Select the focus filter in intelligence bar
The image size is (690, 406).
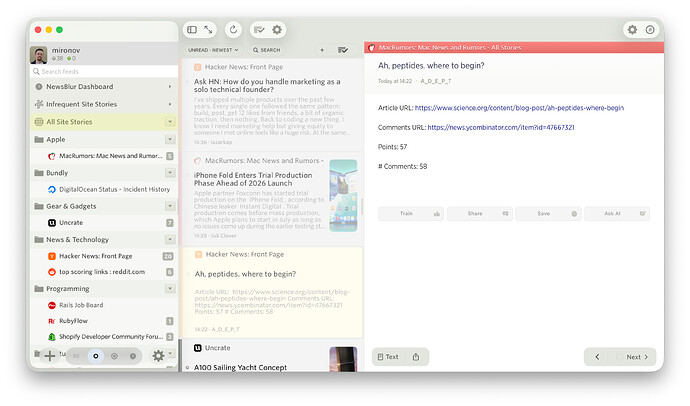[x=114, y=356]
